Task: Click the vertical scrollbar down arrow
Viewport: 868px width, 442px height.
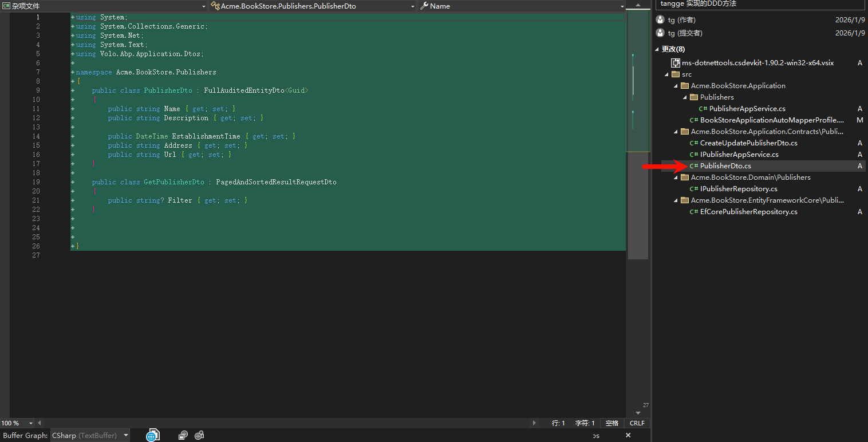Action: point(638,413)
